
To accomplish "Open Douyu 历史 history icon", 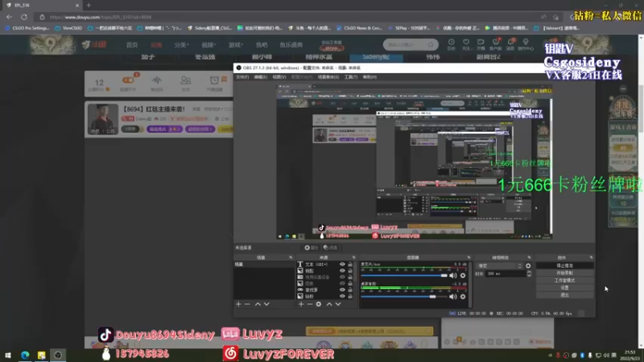I will coord(452,44).
